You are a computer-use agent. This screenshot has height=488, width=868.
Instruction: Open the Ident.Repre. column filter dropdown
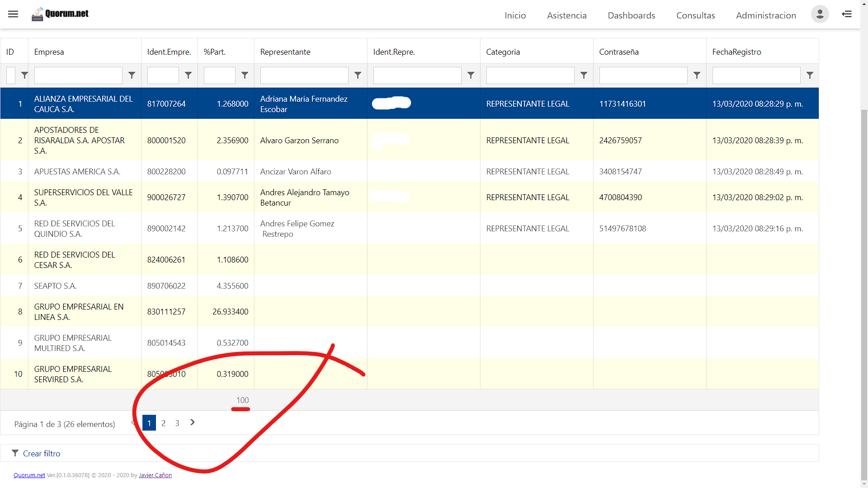point(471,75)
